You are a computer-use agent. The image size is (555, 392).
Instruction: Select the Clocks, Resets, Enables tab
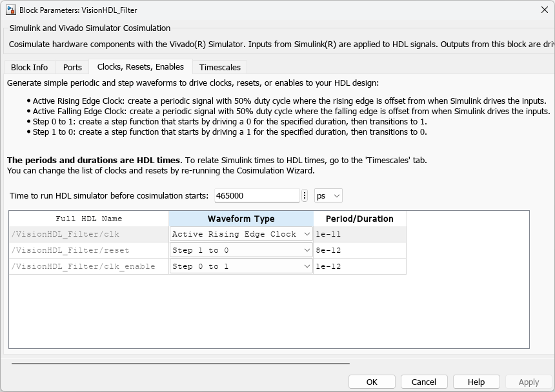[140, 66]
